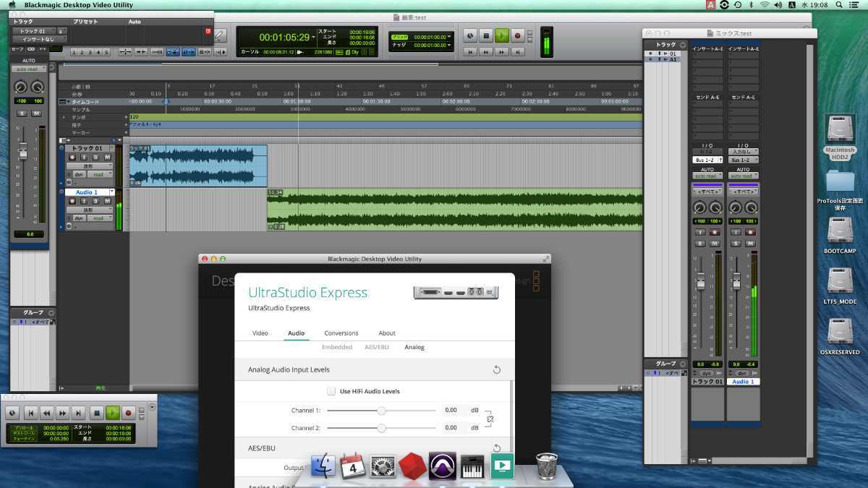The width and height of the screenshot is (868, 488).
Task: Click the Audio 1 volume fader in Mix window
Action: 736,280
